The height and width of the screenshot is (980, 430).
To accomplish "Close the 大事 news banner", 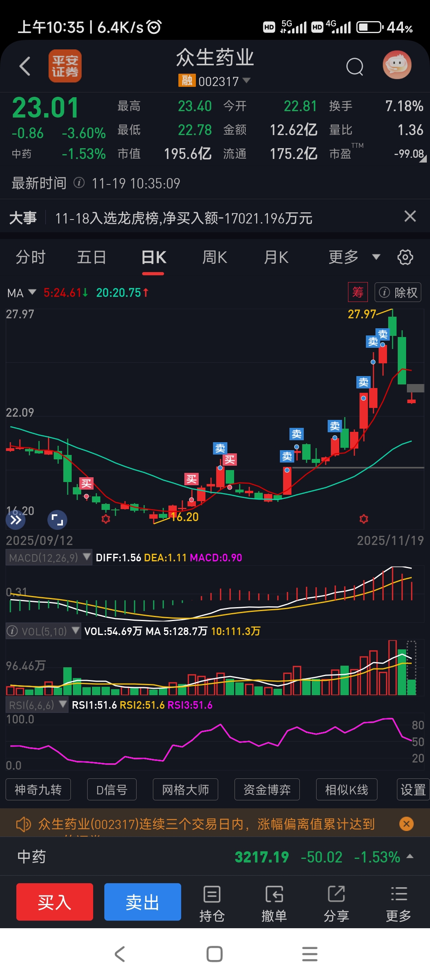I will [410, 216].
